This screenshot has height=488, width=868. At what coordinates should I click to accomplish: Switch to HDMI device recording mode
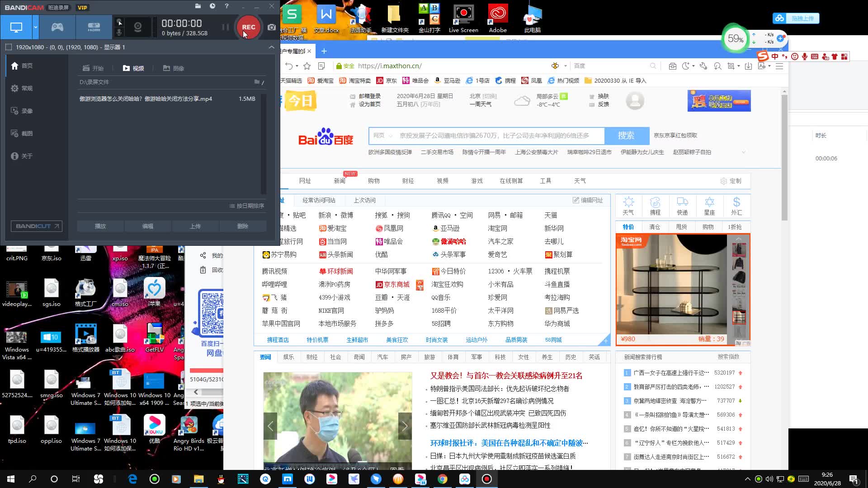pos(94,27)
